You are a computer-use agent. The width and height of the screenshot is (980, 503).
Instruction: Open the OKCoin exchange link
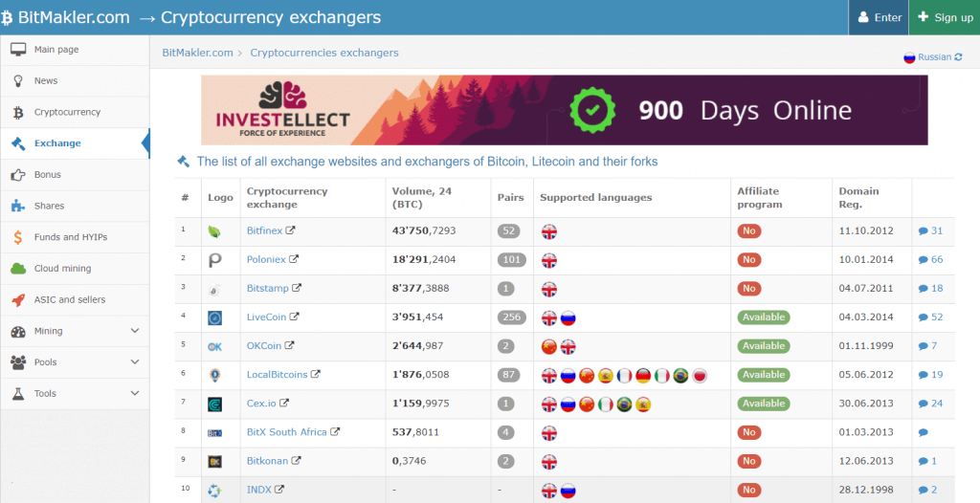tap(264, 345)
